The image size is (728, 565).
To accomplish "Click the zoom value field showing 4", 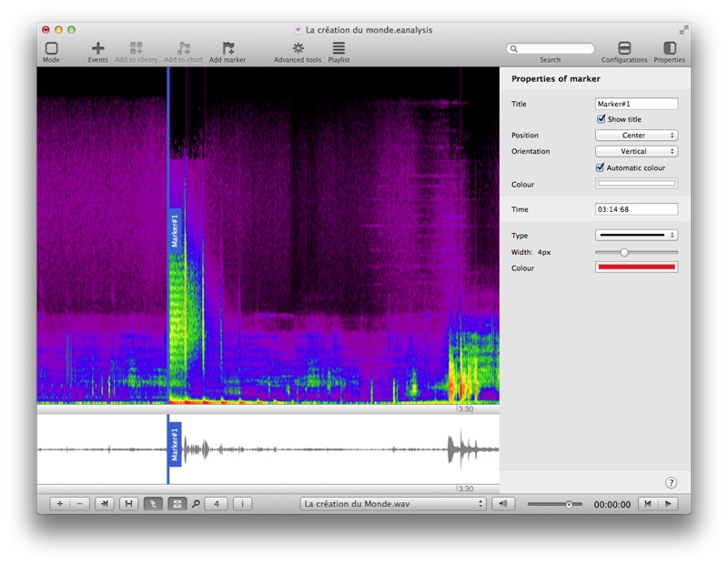I will 217,504.
